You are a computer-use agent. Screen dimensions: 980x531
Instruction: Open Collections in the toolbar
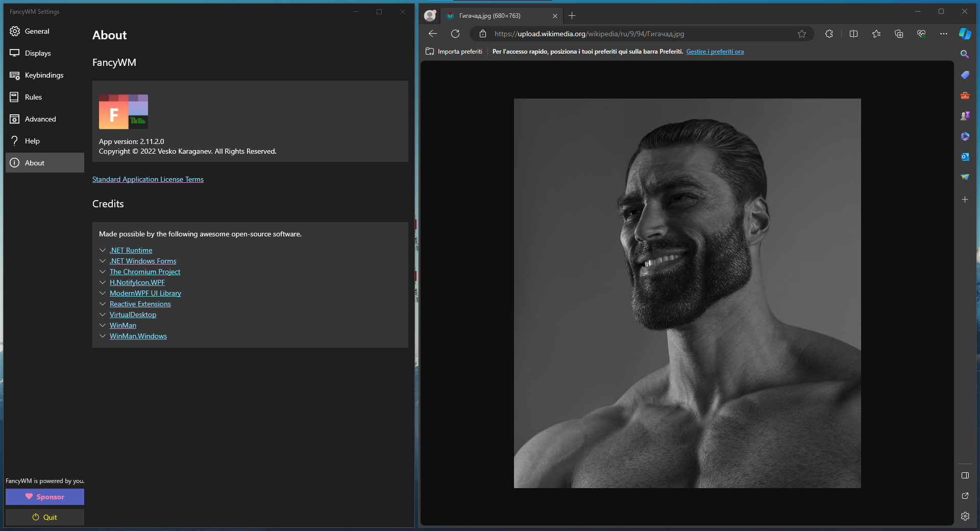click(899, 34)
